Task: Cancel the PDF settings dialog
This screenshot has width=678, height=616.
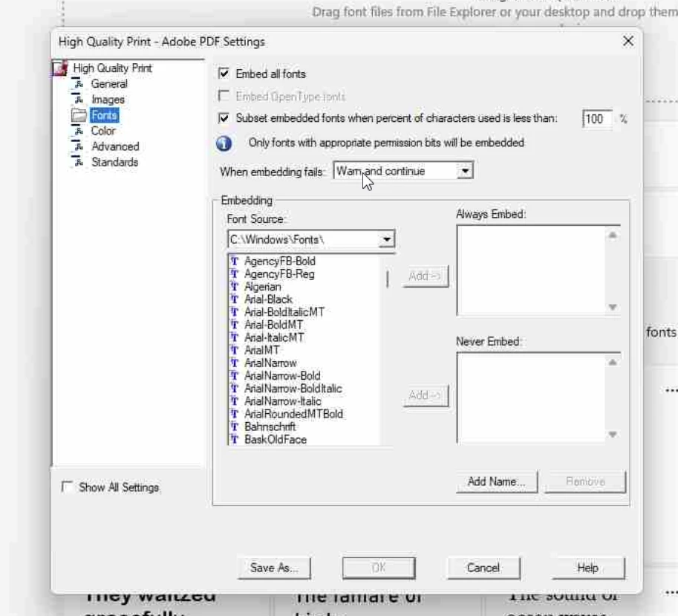Action: (483, 568)
